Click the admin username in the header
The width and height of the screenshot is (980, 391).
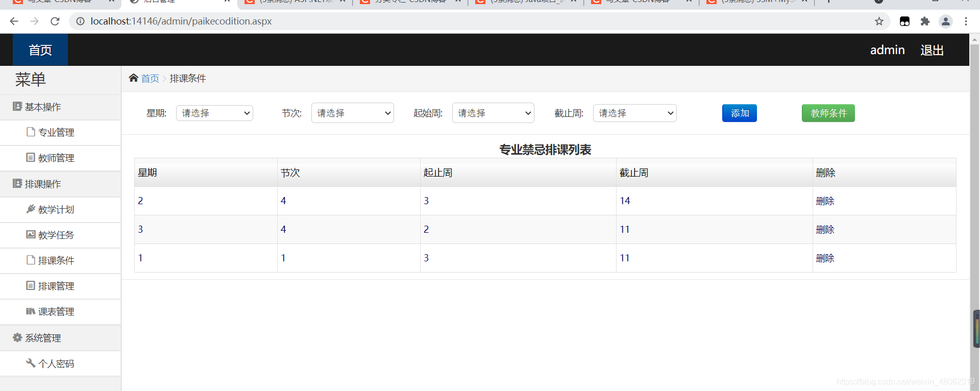click(888, 50)
